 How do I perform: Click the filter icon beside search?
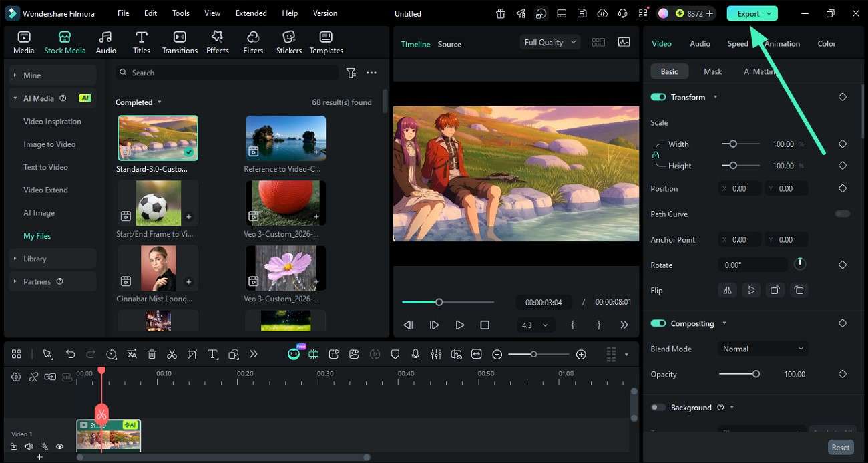tap(351, 73)
